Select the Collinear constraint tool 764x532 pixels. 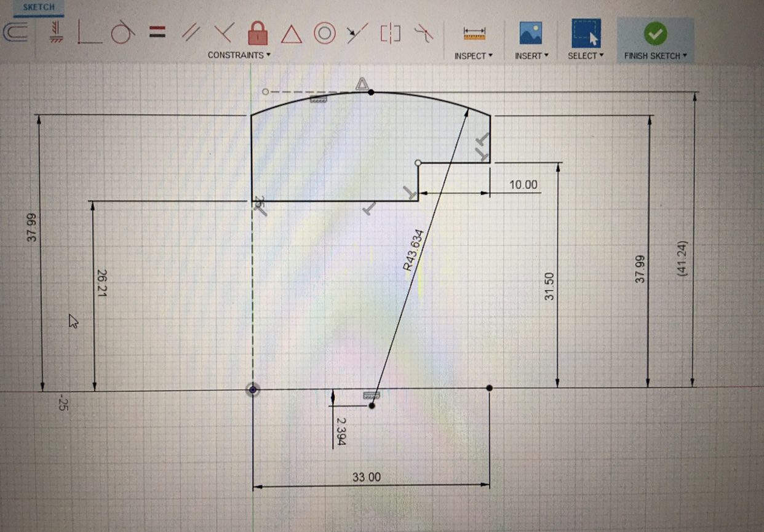(357, 33)
